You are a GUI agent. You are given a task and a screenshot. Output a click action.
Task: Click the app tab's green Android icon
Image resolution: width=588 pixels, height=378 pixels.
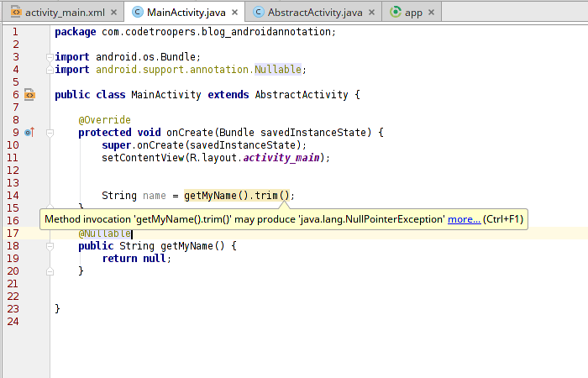pyautogui.click(x=395, y=13)
